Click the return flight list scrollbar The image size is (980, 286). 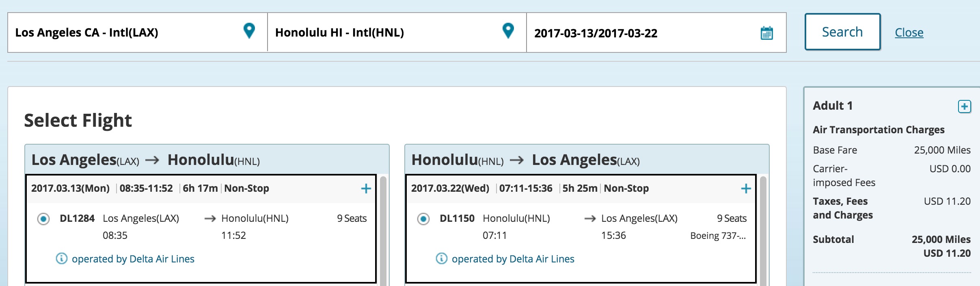[763, 232]
